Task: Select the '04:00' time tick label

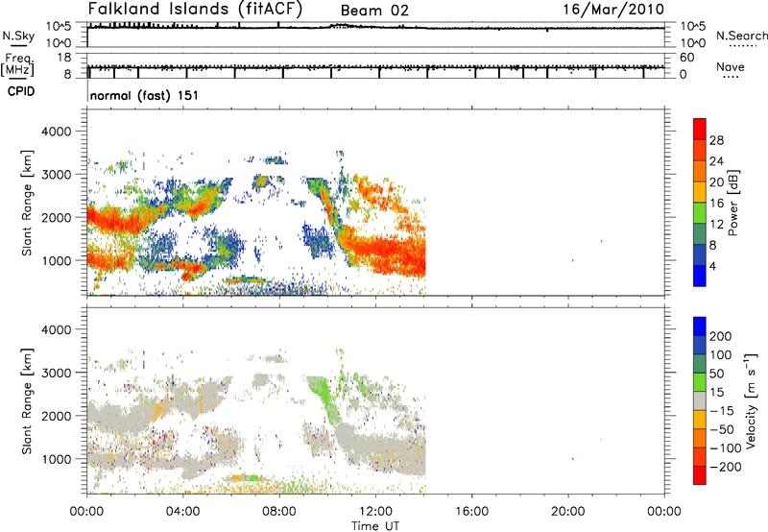Action: tap(182, 512)
